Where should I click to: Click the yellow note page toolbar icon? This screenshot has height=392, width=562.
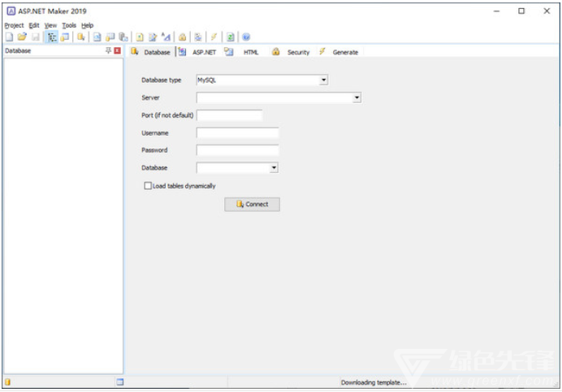pos(140,37)
